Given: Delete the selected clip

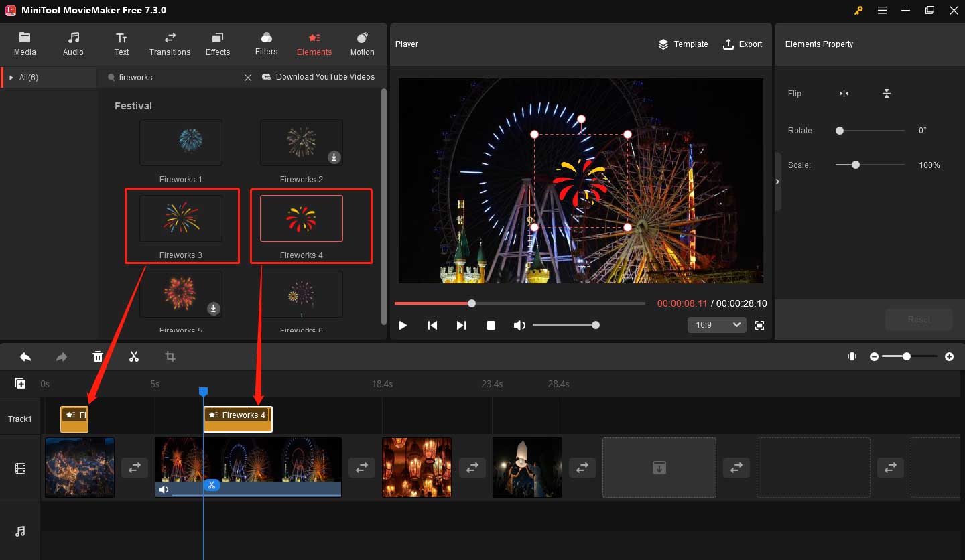Looking at the screenshot, I should click(98, 356).
